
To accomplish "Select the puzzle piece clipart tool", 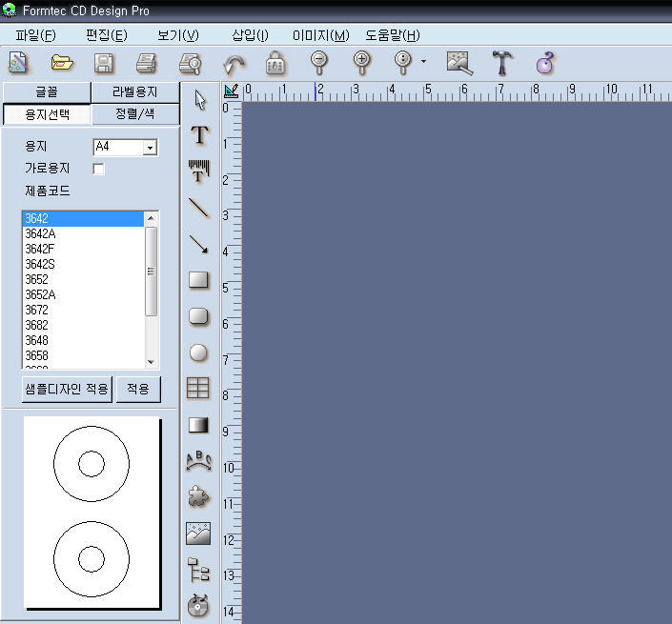I will tap(198, 496).
